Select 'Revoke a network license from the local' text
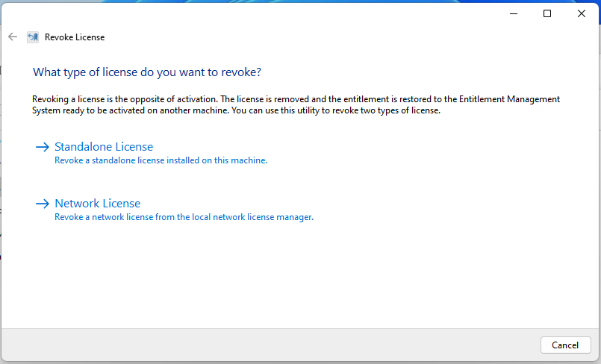 click(x=184, y=217)
